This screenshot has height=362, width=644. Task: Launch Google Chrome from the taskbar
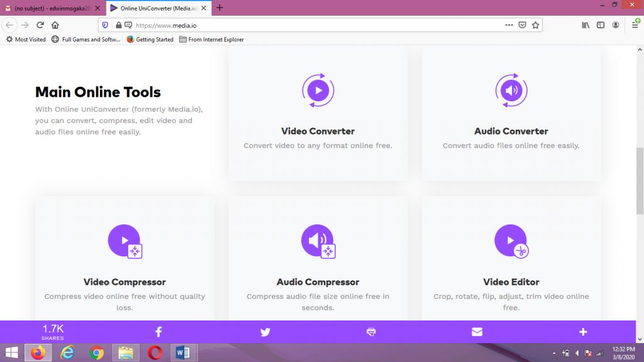click(96, 353)
